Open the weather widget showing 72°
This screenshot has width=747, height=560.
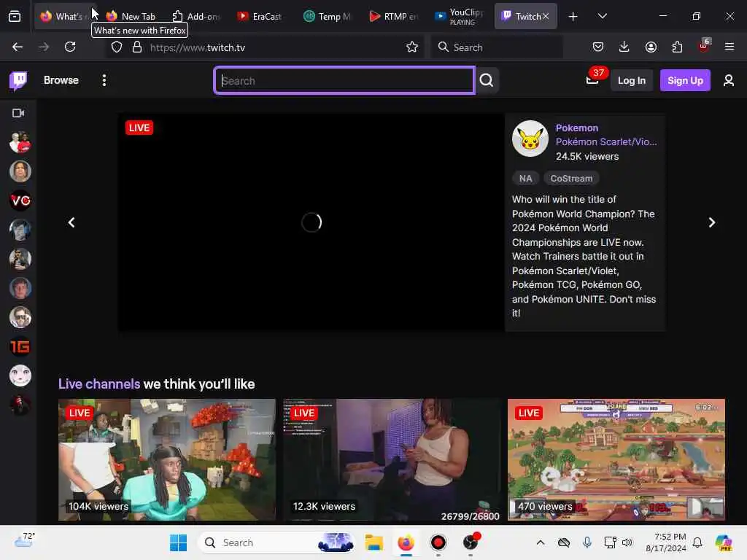[24, 540]
